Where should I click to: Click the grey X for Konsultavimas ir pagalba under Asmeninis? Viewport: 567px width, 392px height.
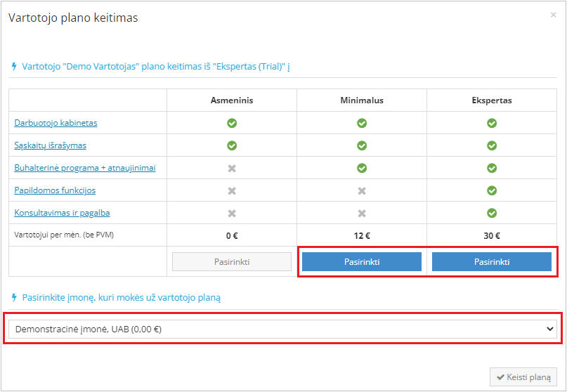tap(232, 213)
